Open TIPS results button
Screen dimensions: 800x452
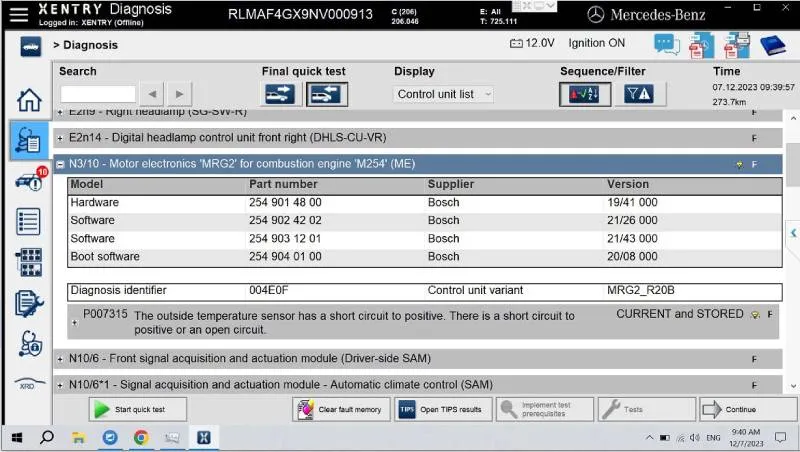[x=443, y=409]
